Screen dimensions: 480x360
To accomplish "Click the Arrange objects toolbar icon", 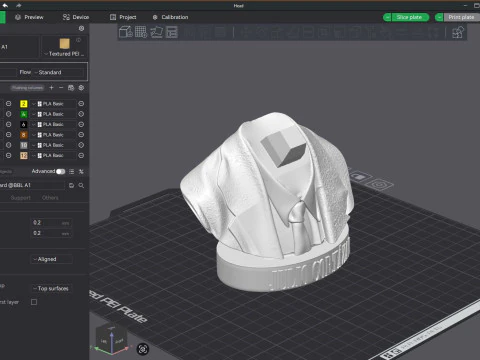I will tap(172, 32).
